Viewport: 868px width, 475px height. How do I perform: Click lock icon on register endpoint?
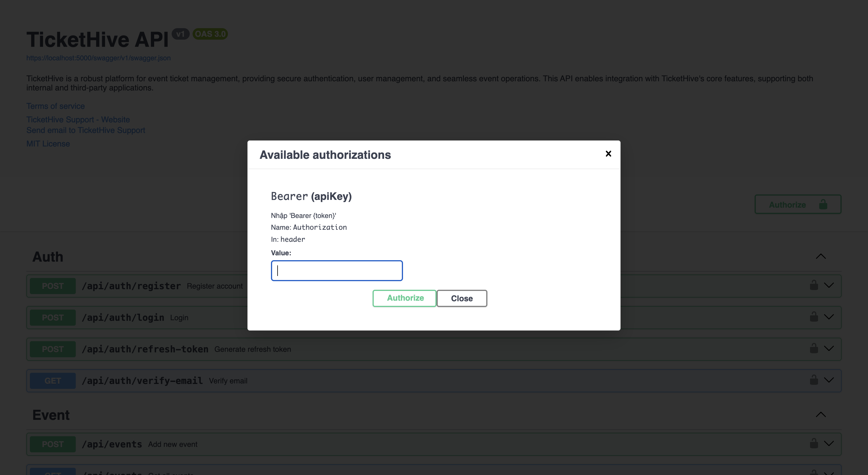814,285
